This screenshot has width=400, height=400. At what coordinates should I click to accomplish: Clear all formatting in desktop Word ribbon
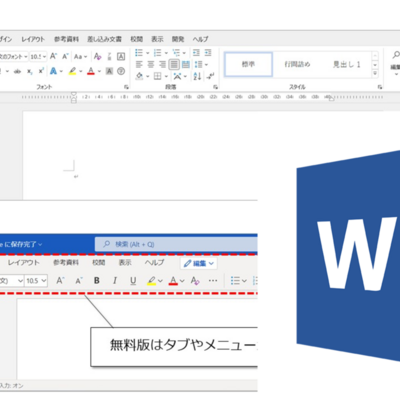tap(97, 56)
